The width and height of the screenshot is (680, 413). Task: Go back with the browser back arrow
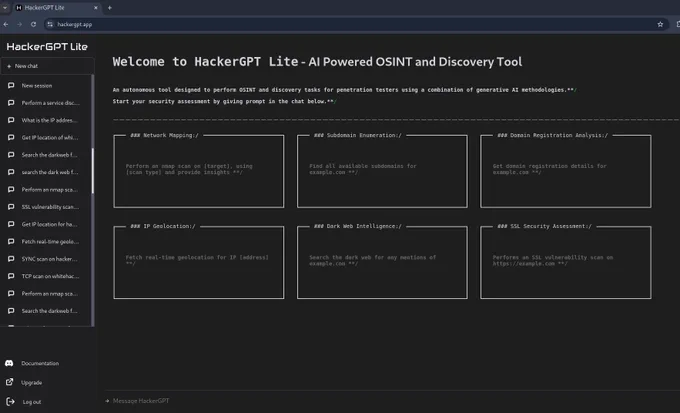[x=6, y=24]
